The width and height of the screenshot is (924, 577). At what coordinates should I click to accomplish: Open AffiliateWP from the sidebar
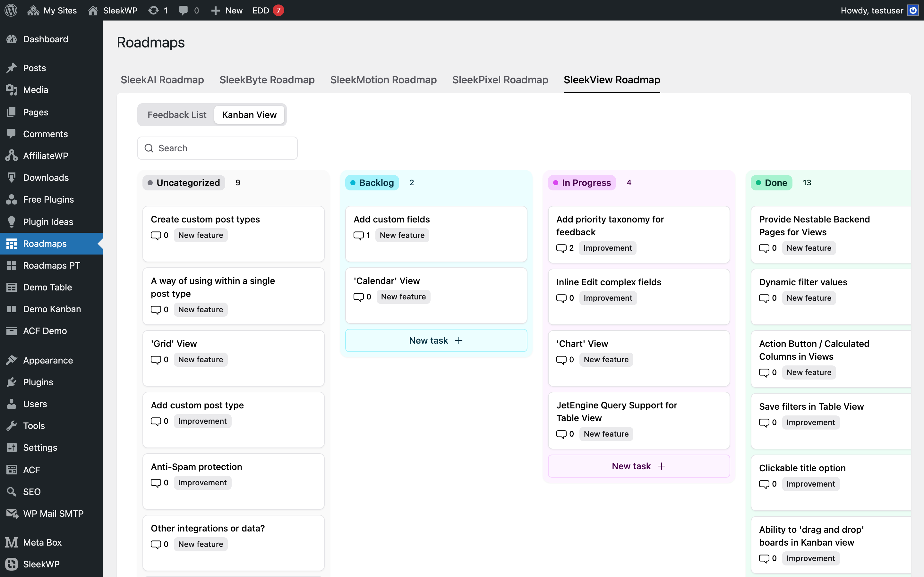[46, 156]
